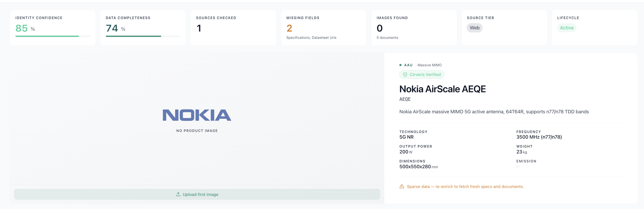Screen dimensions: 644x209
Task: Click the data completeness progress bar
Action: [x=143, y=36]
